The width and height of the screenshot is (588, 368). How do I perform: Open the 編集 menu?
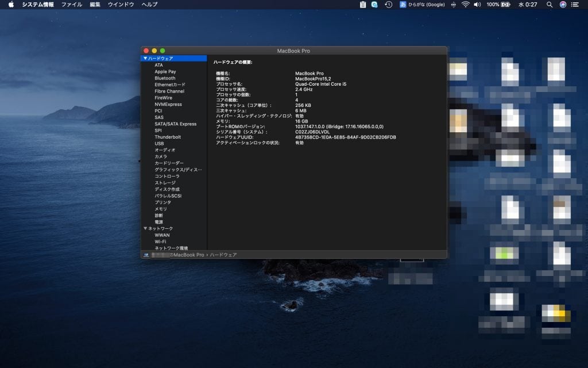pos(95,5)
